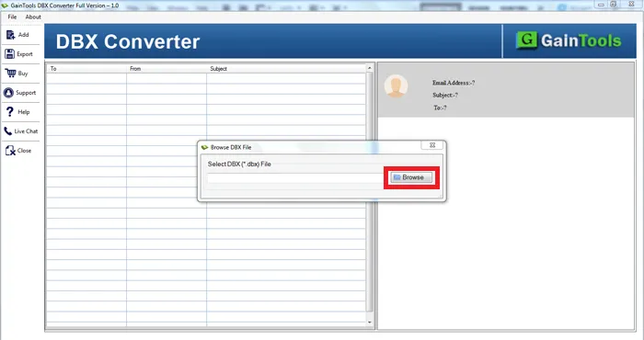Start Live Chat phone icon
The width and height of the screenshot is (644, 340).
(x=7, y=131)
